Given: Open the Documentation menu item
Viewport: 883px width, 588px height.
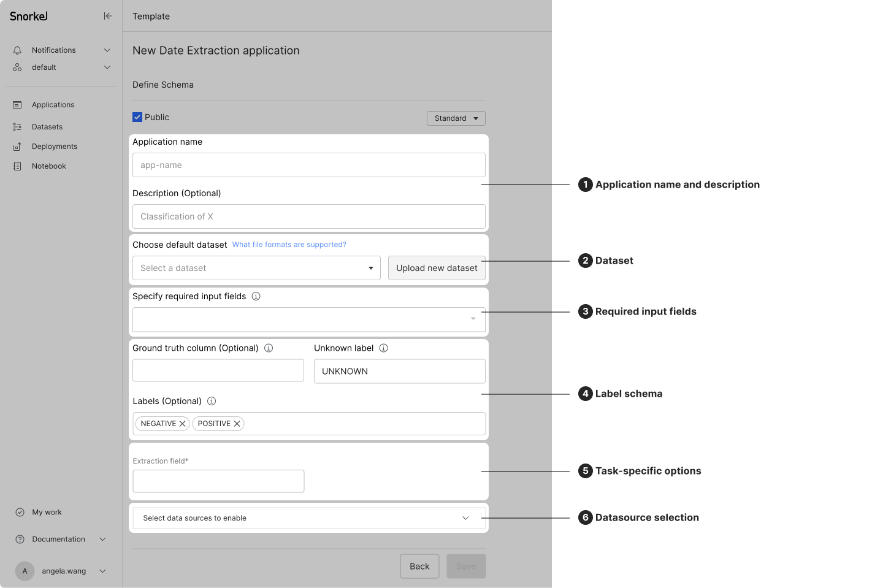Looking at the screenshot, I should (59, 539).
